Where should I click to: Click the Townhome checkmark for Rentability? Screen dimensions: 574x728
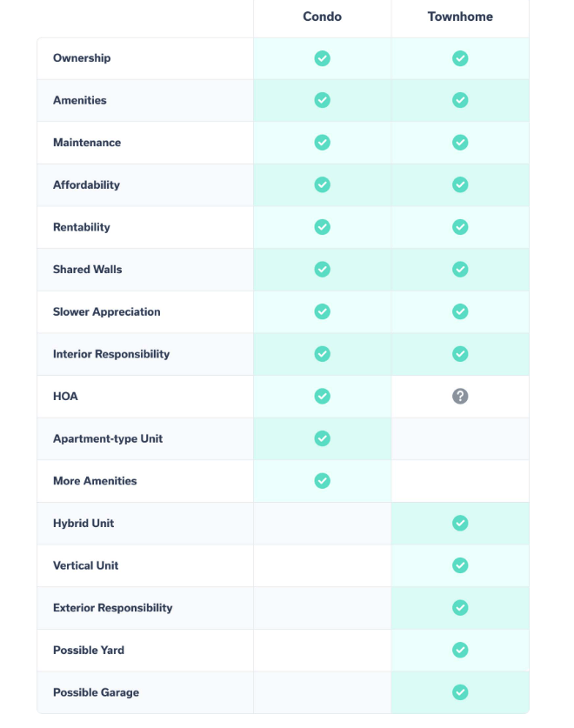click(x=460, y=227)
